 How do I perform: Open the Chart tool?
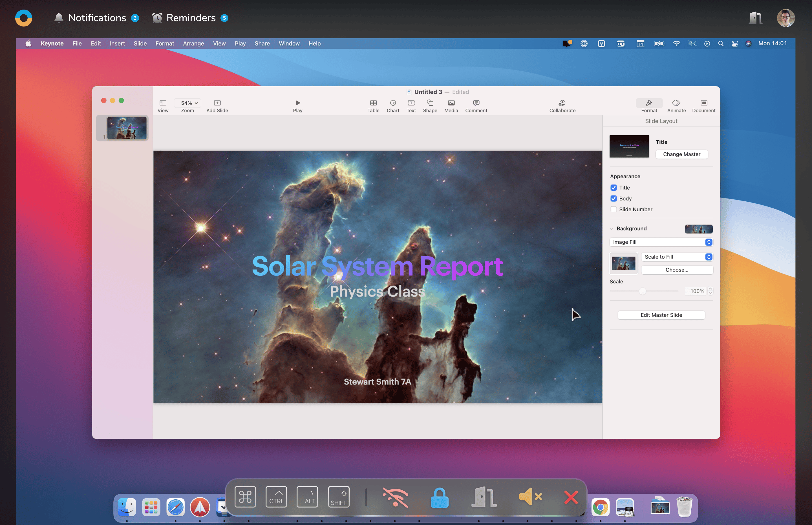(x=393, y=103)
